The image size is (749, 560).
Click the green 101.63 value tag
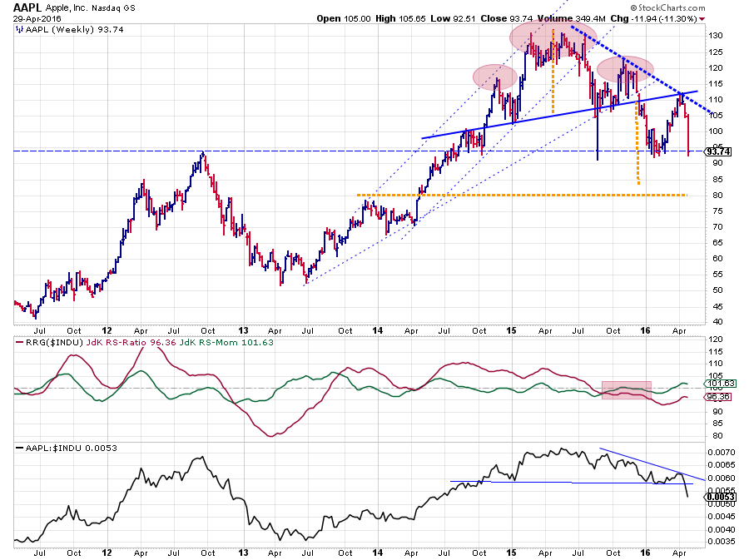(x=721, y=384)
